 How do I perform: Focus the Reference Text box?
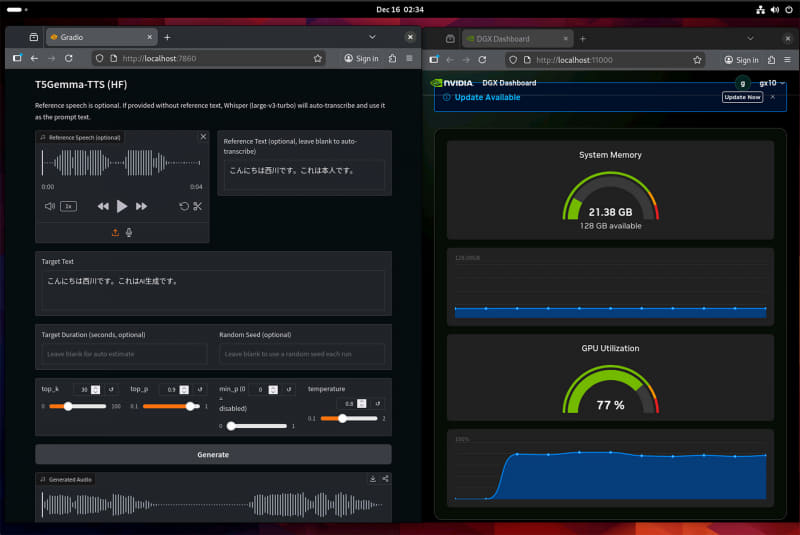[x=304, y=175]
